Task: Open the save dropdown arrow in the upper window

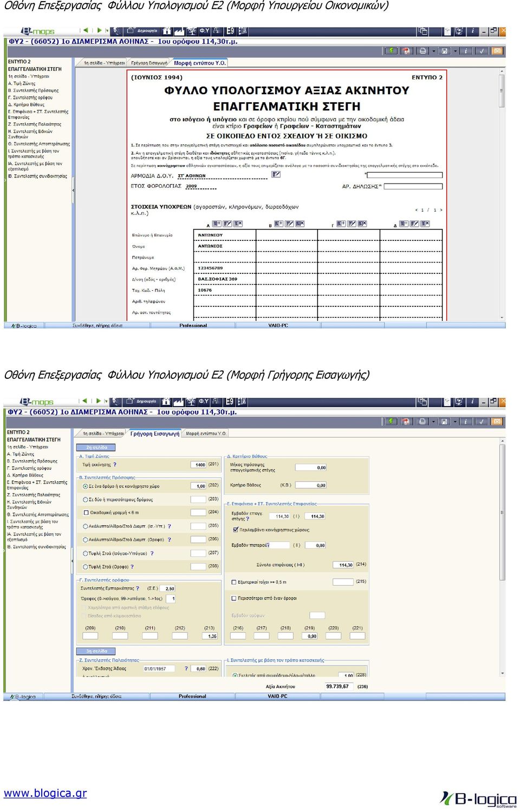Action: point(455,51)
